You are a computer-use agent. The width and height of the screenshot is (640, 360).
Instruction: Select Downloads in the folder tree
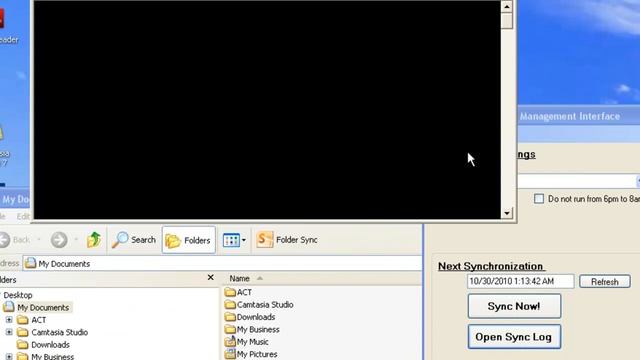pos(44,345)
